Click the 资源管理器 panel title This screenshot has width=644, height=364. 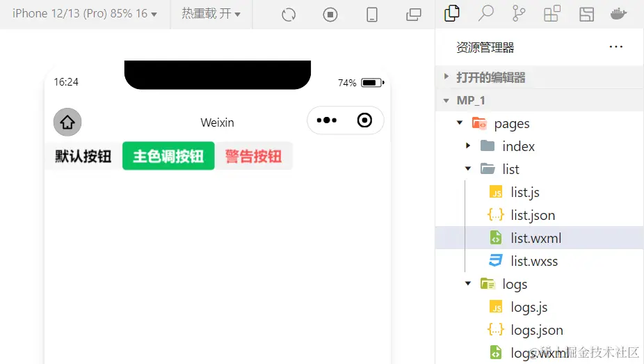pyautogui.click(x=485, y=47)
